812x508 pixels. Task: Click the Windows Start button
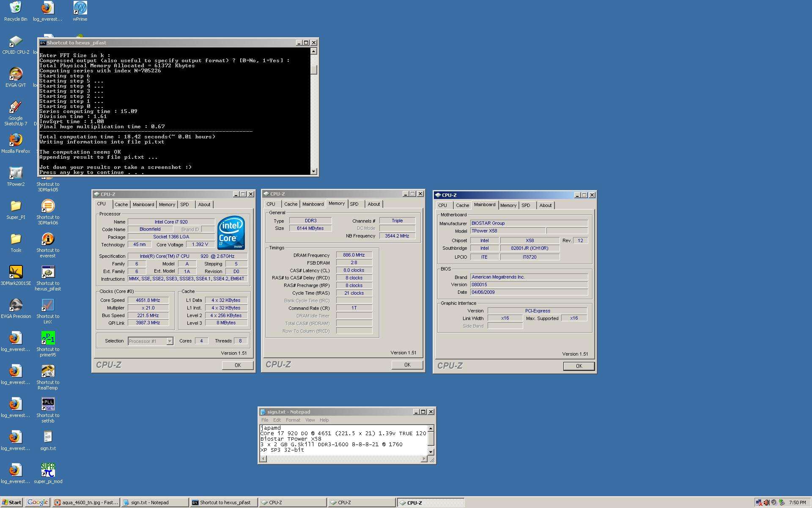click(x=11, y=502)
